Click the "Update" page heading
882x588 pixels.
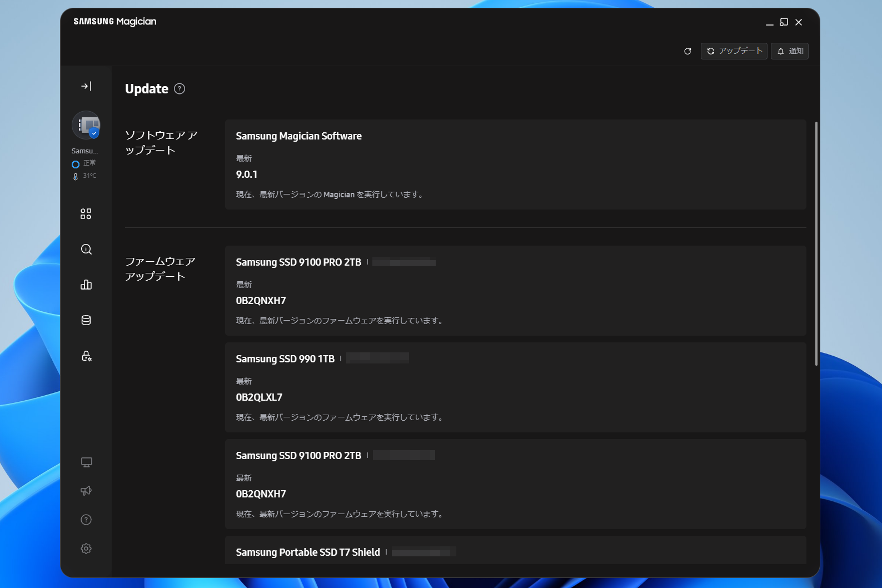coord(147,89)
